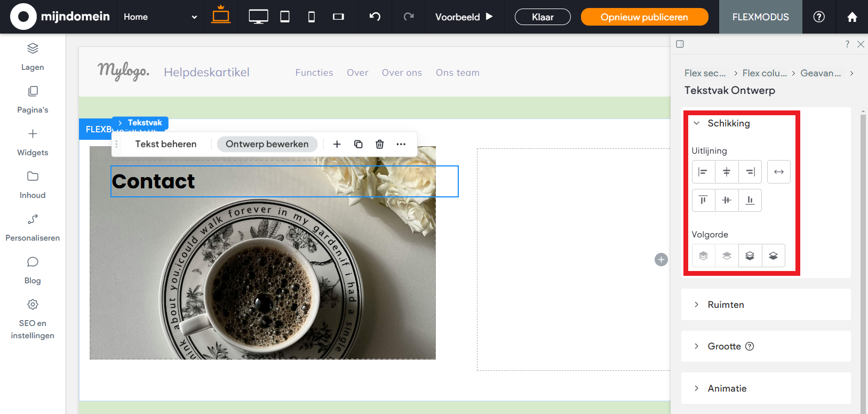Image resolution: width=868 pixels, height=414 pixels.
Task: Click Ontwerp bewerken button
Action: [x=267, y=144]
